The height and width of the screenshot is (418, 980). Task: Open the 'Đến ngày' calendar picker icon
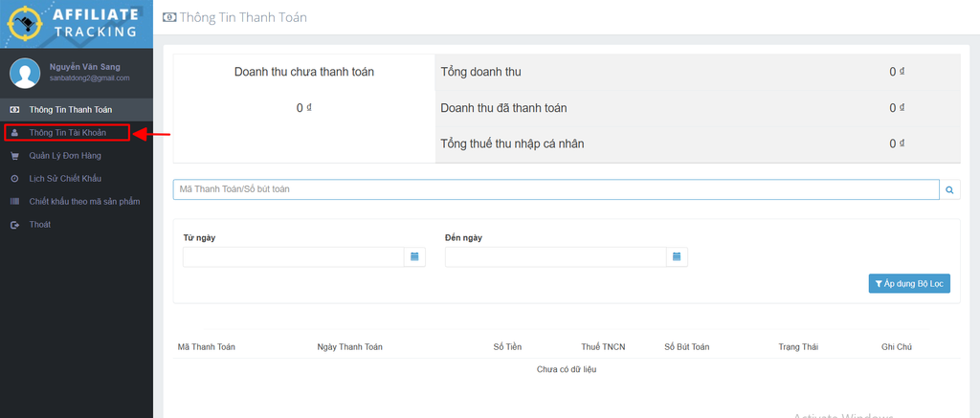tap(677, 256)
